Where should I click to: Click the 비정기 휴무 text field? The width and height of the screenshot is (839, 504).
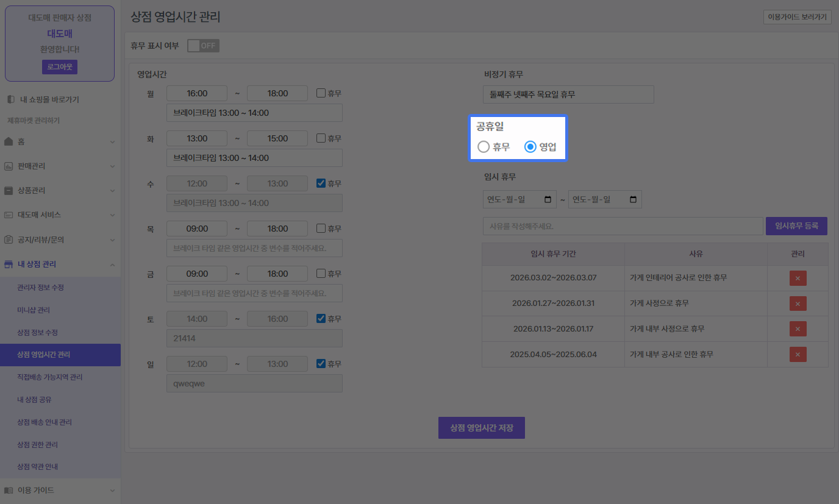pos(568,94)
